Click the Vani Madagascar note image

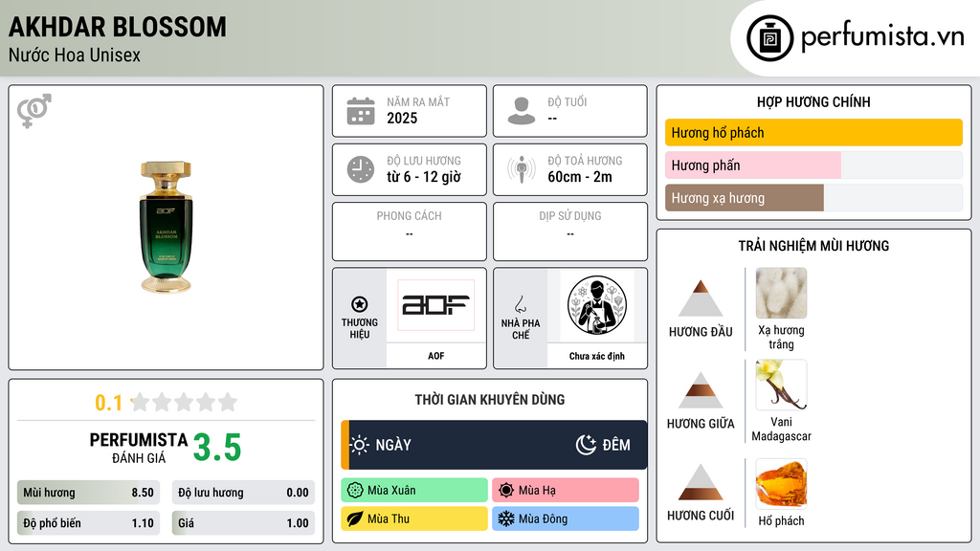(781, 385)
